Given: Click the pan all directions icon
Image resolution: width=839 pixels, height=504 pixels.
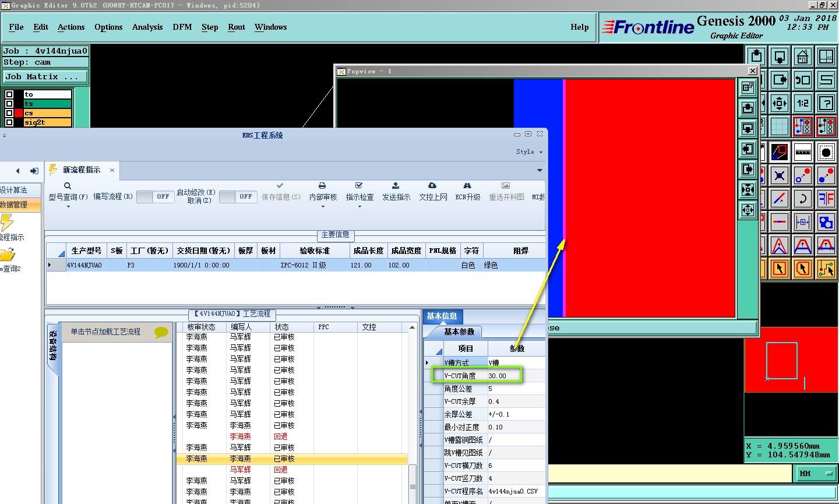Looking at the screenshot, I should pos(780,103).
